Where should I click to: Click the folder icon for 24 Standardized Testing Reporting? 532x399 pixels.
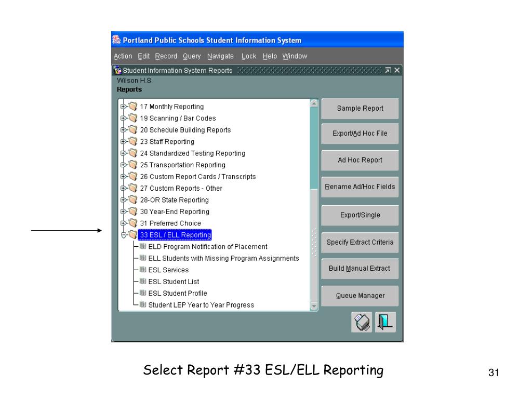[x=132, y=153]
